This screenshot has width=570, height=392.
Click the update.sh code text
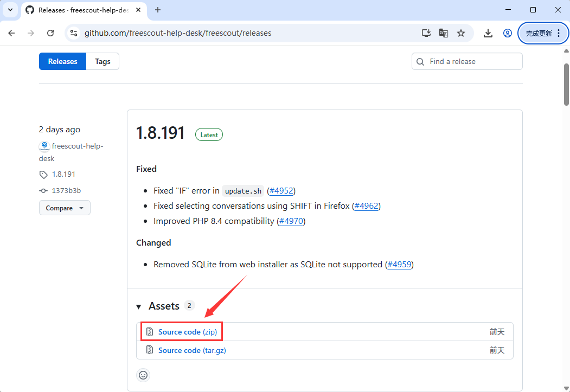243,191
